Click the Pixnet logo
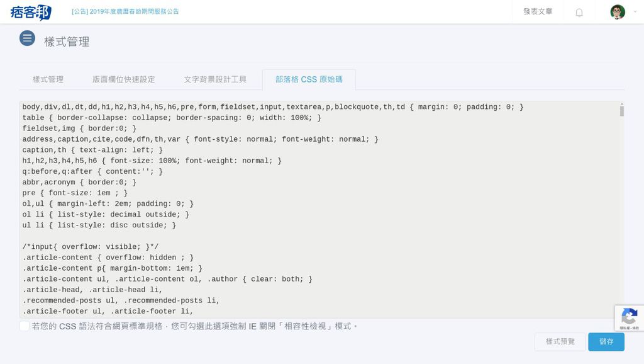 pyautogui.click(x=31, y=12)
